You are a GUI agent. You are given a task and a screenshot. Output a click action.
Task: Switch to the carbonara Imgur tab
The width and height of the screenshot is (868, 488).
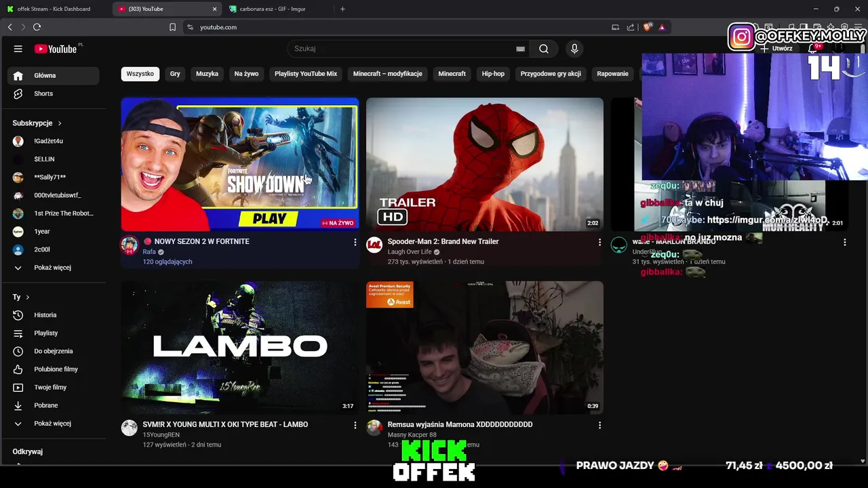coord(277,9)
